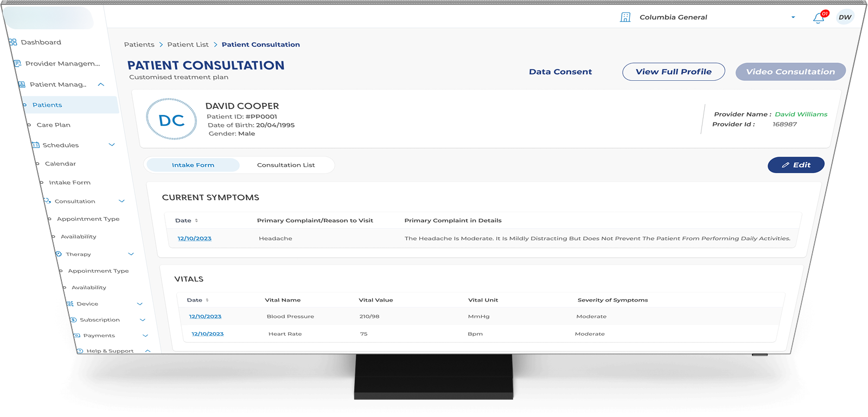Click Severity of Symptoms column header
The height and width of the screenshot is (417, 868).
pos(612,300)
